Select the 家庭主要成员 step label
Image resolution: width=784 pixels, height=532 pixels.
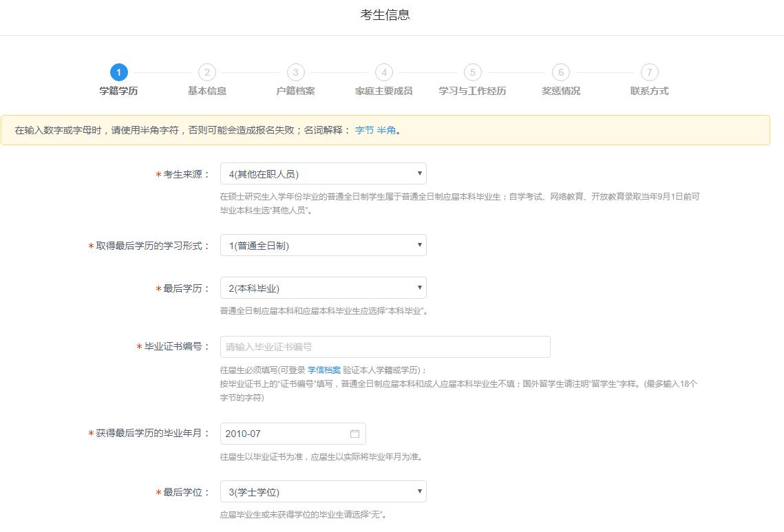[x=384, y=91]
